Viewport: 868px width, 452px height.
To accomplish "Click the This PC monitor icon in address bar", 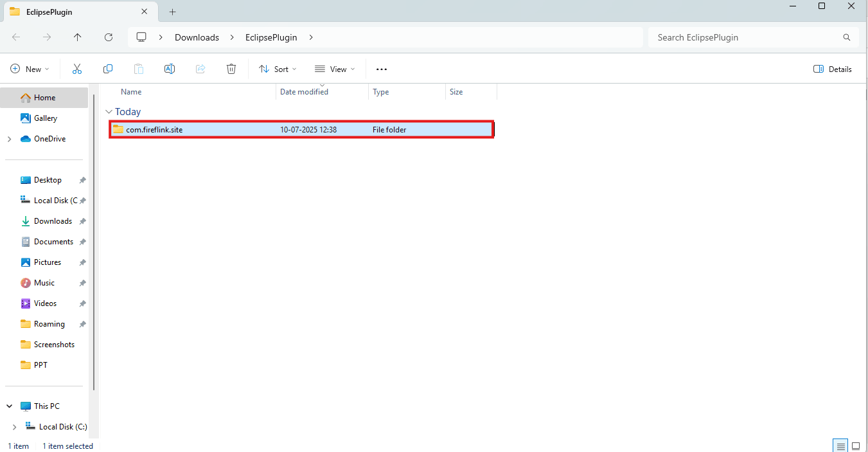I will point(141,37).
